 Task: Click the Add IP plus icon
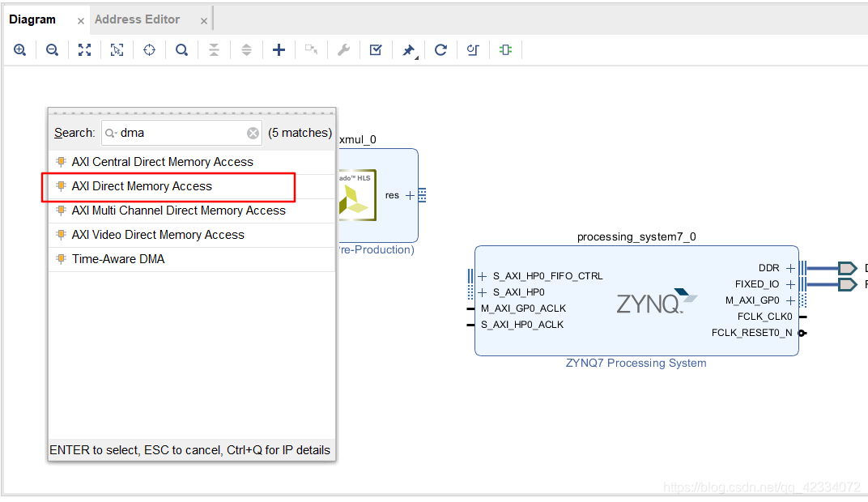coord(279,50)
